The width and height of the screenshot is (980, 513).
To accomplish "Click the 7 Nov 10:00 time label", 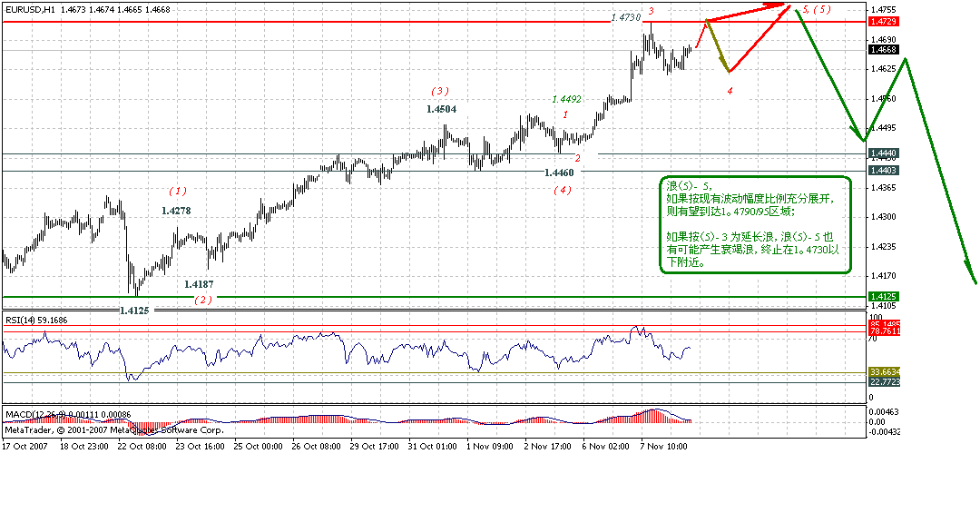I will point(663,447).
